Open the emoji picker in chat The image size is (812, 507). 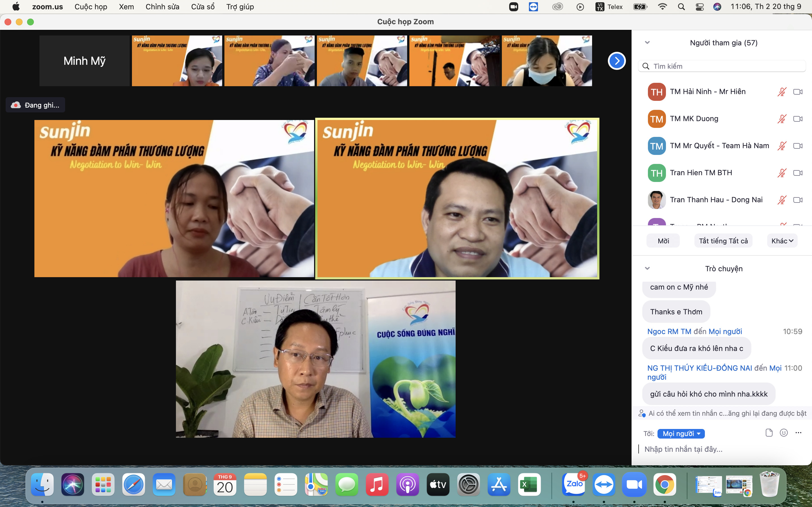pos(784,433)
